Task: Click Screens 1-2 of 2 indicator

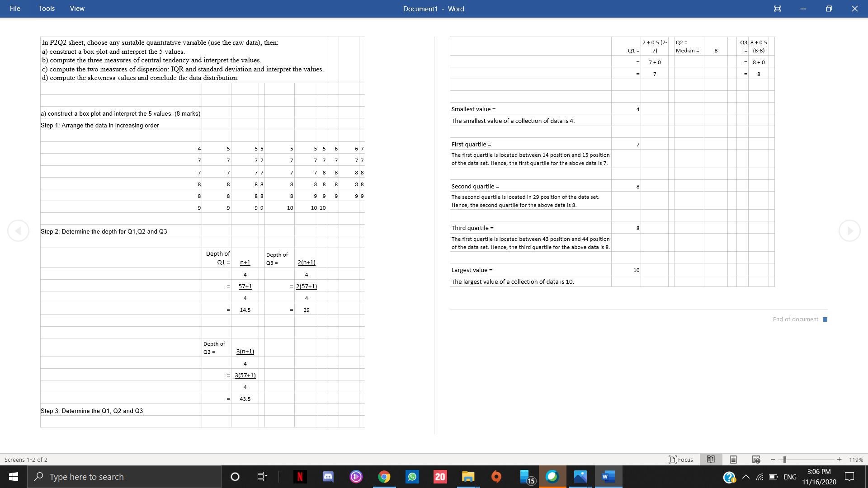Action: (26, 460)
